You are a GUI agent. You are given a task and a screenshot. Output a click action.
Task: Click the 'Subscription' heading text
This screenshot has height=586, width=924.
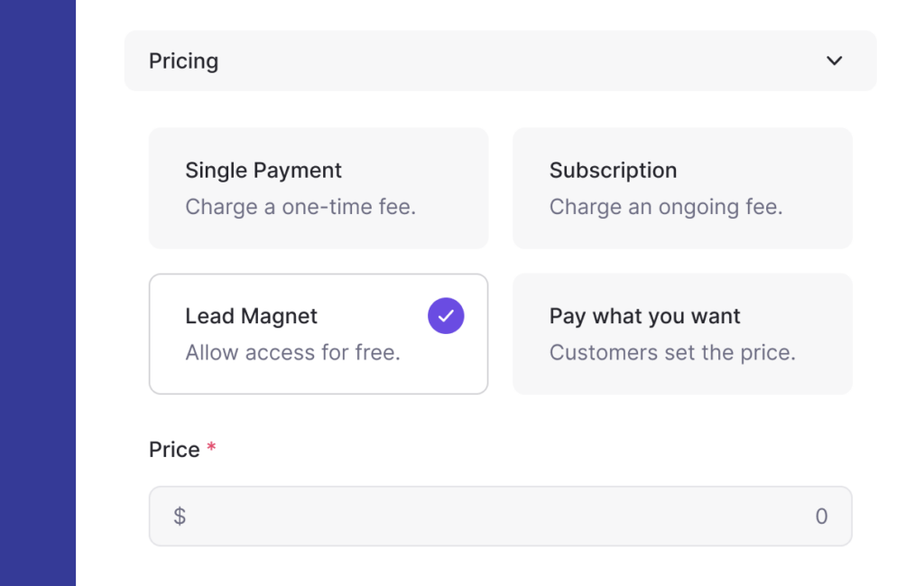click(613, 171)
